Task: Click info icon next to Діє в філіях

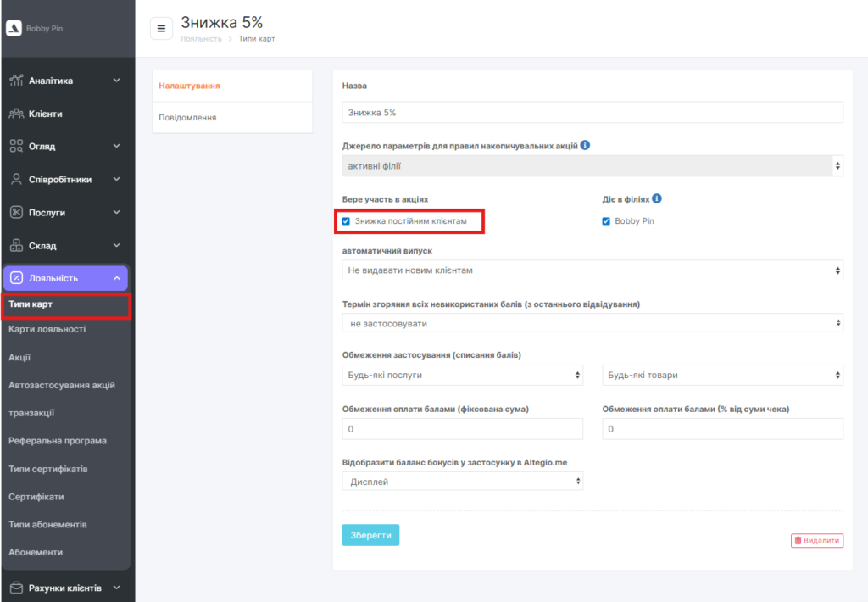Action: click(658, 198)
